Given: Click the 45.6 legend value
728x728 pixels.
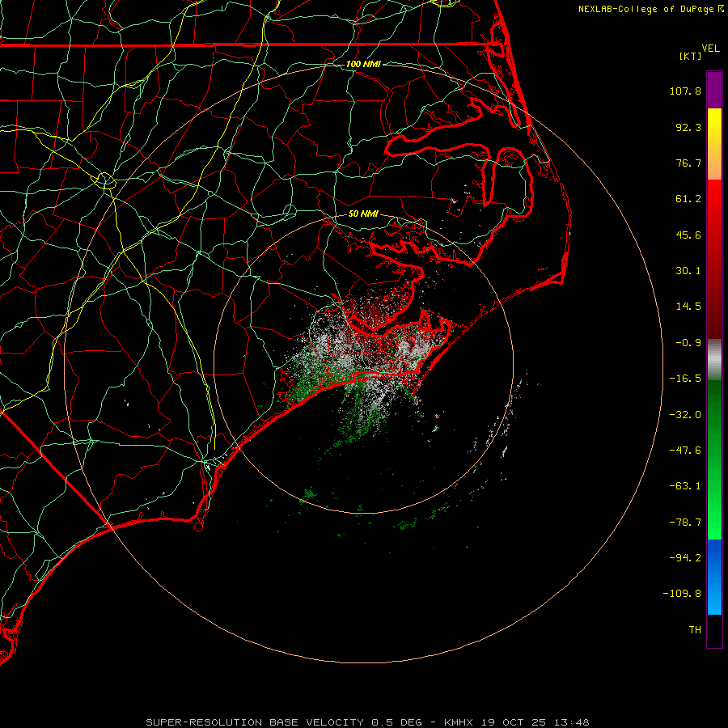Looking at the screenshot, I should [x=688, y=235].
